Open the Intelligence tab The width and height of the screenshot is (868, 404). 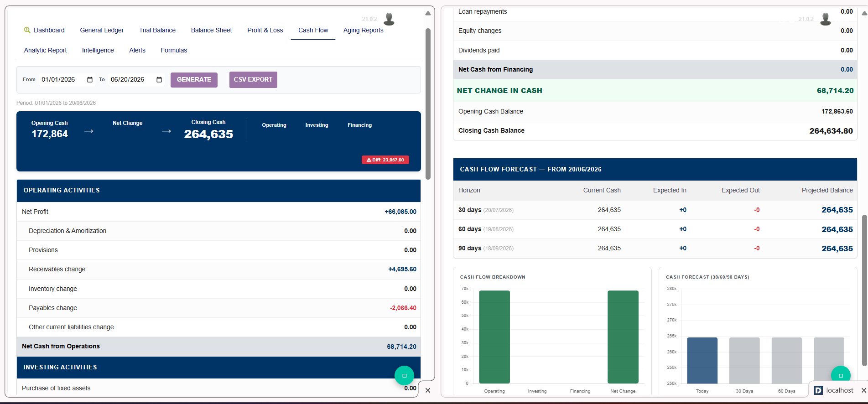click(x=98, y=50)
